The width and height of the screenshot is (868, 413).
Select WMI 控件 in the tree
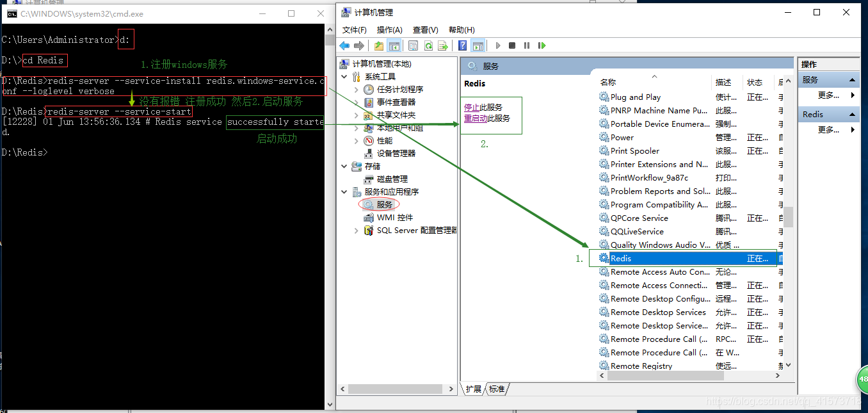click(x=395, y=218)
